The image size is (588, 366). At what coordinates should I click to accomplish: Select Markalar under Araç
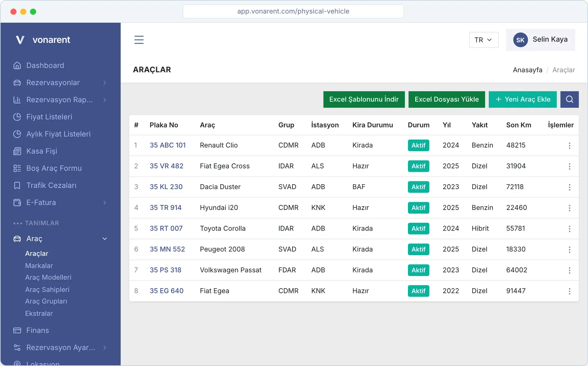(x=39, y=265)
